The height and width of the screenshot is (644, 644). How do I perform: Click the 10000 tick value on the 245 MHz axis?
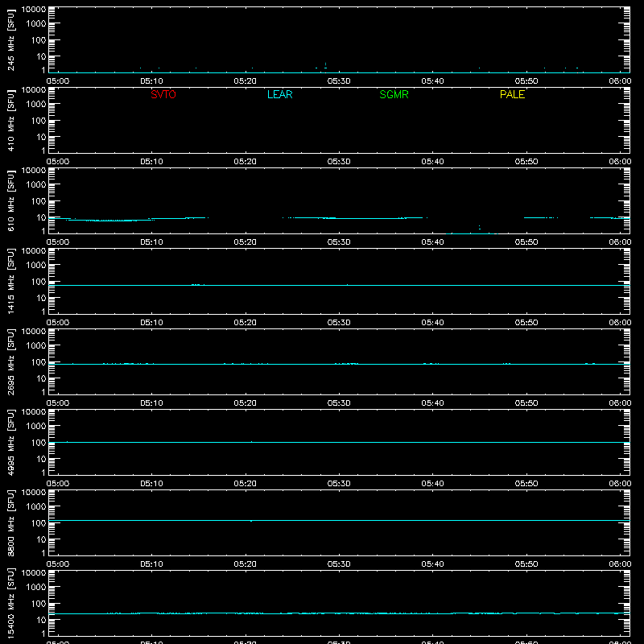point(34,10)
